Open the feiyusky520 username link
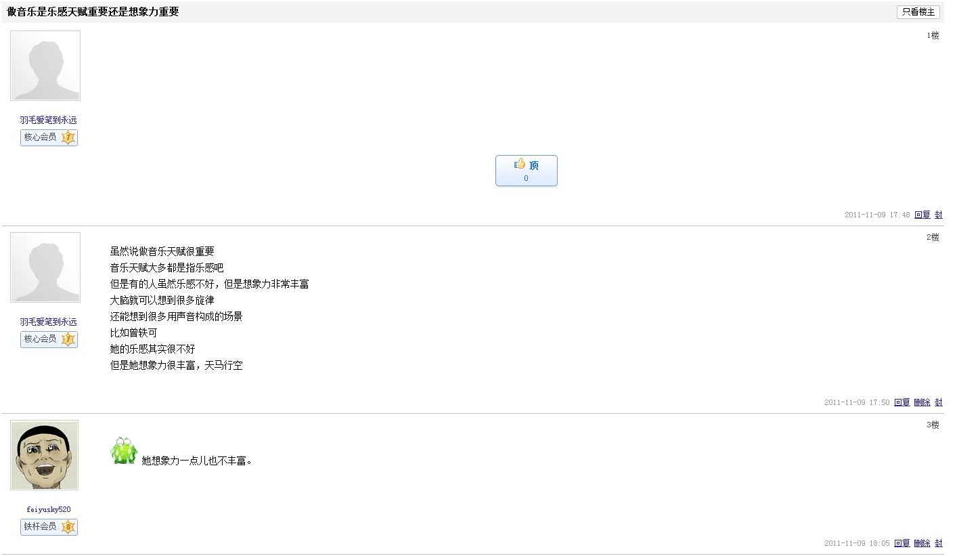This screenshot has width=980, height=556. (49, 509)
